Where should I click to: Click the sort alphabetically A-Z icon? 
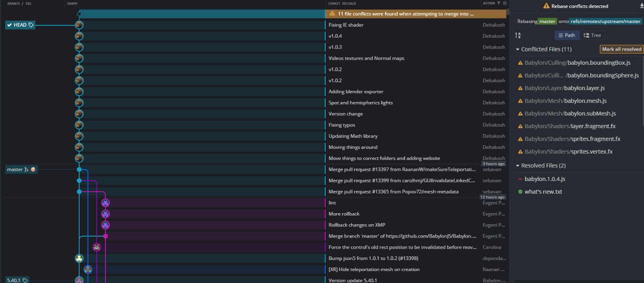518,35
